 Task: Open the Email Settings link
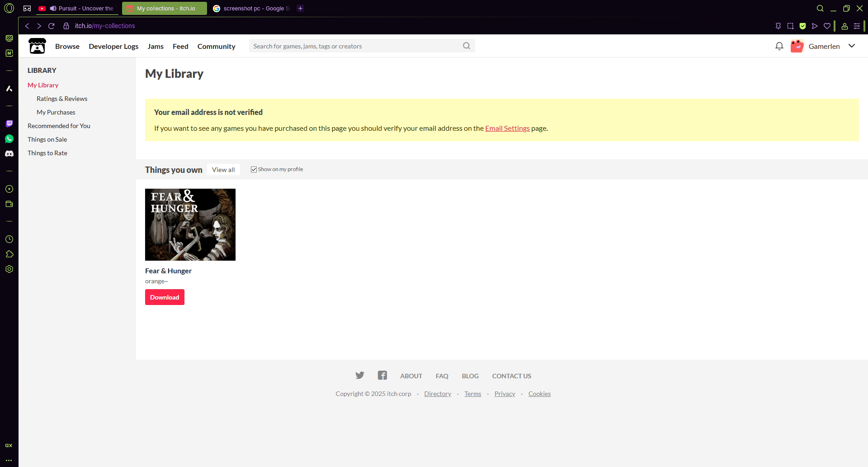(507, 128)
